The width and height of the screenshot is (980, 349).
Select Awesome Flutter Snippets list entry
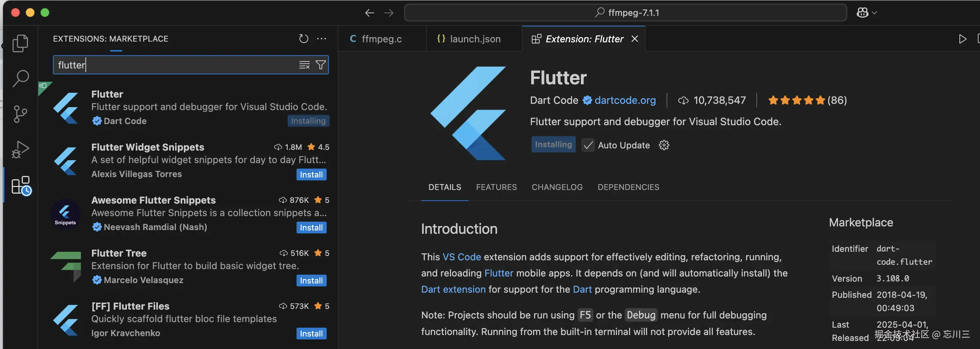[188, 214]
